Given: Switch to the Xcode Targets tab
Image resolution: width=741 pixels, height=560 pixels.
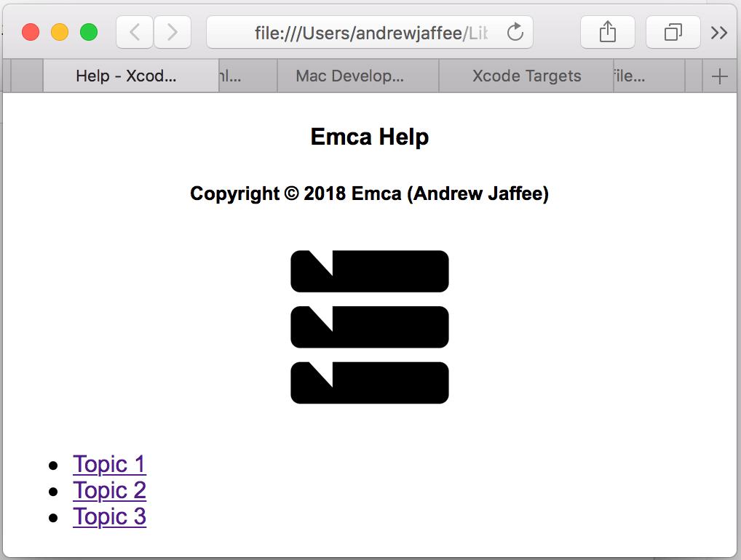Looking at the screenshot, I should coord(526,76).
